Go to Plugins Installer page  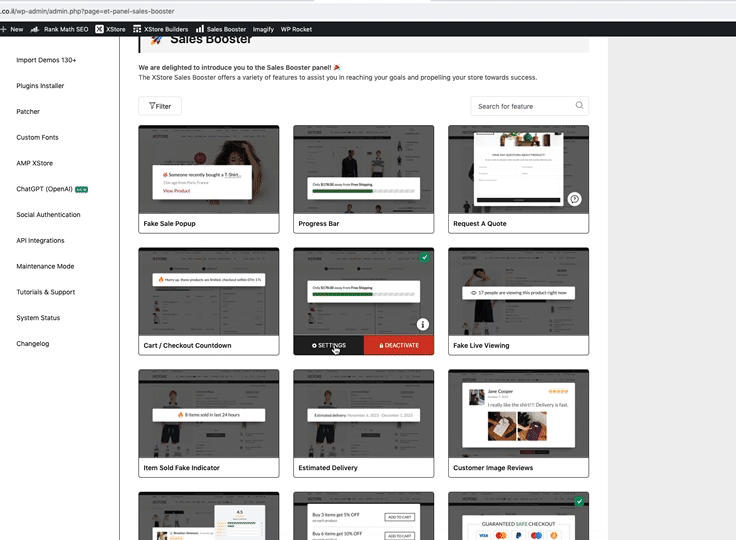pos(40,86)
